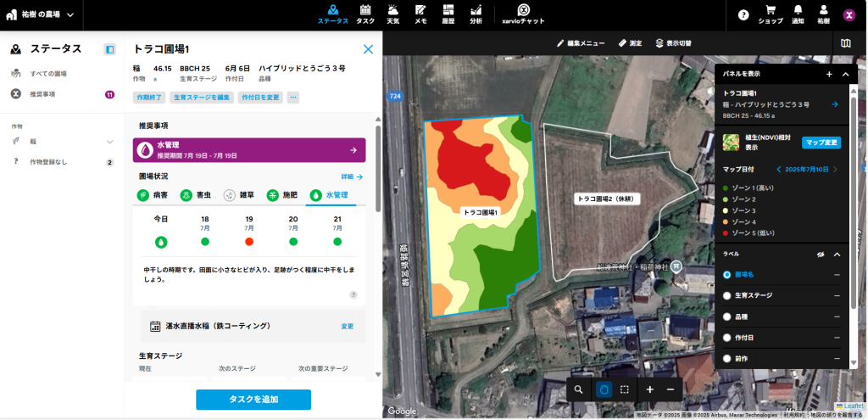Click the map search magnifier icon
868x420 pixels.
coord(578,389)
